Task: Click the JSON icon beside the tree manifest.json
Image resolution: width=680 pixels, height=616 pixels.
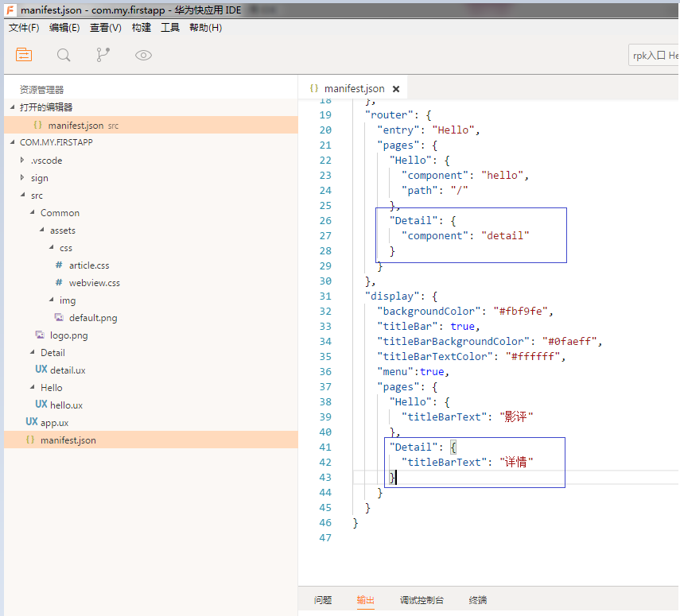Action: pos(30,440)
